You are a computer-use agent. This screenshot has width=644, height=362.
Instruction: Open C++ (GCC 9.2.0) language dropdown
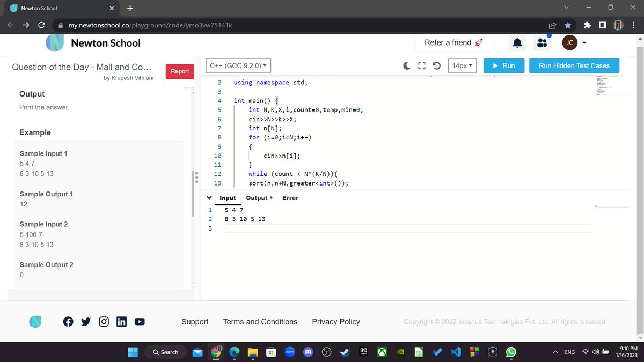coord(238,65)
